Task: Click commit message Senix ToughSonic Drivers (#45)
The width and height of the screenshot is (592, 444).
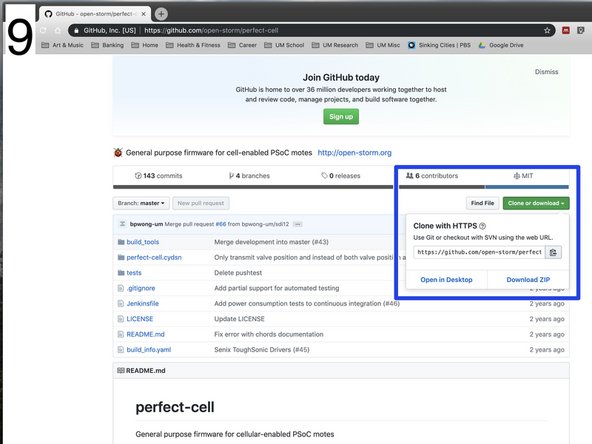Action: click(x=262, y=350)
